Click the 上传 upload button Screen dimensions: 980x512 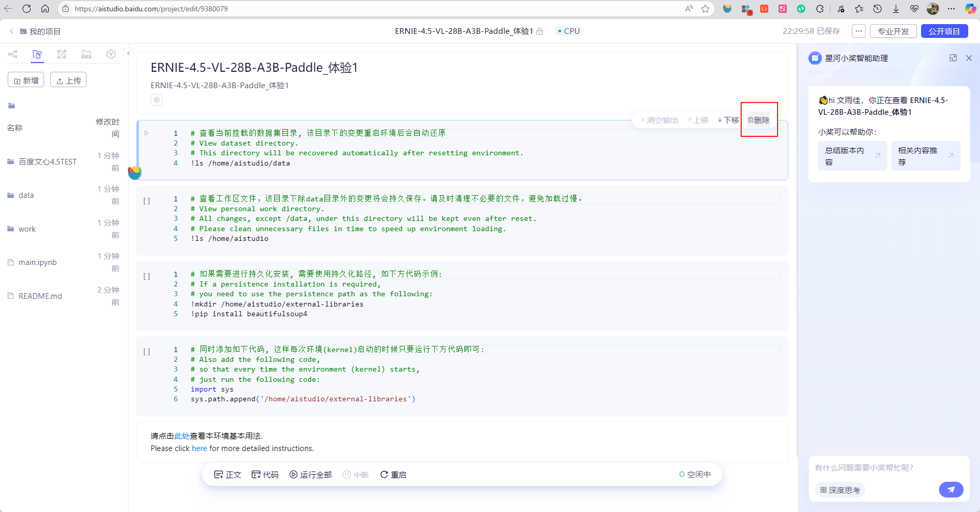(x=68, y=80)
